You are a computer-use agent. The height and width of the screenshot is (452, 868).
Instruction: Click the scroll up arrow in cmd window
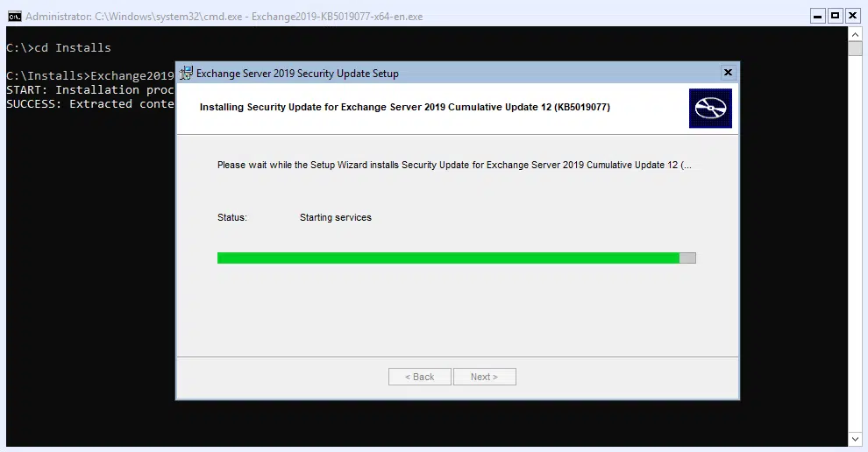[x=855, y=34]
